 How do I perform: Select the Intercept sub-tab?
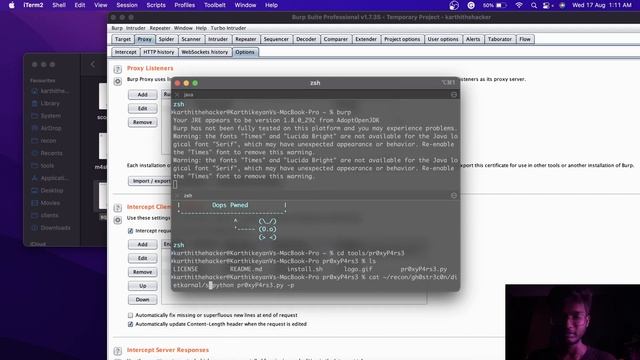125,52
